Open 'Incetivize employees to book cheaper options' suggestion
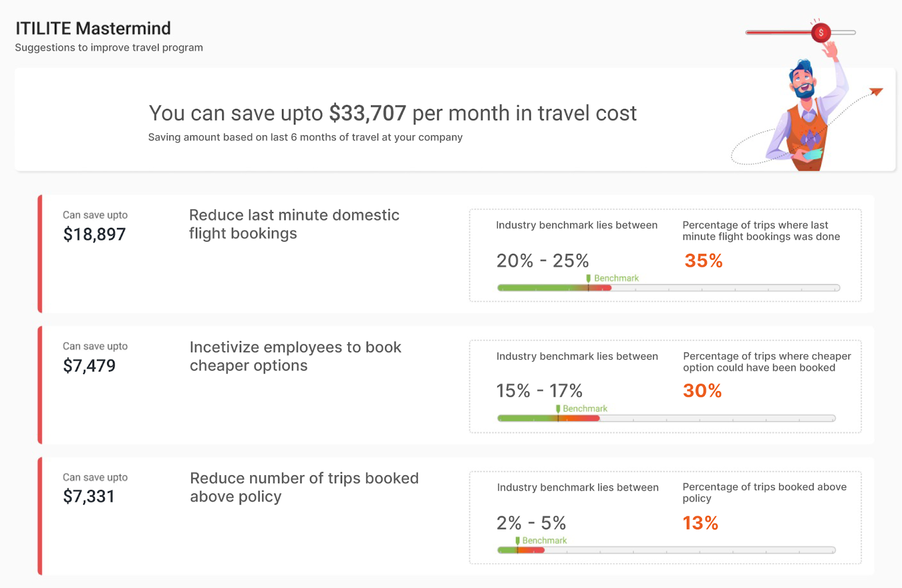 click(295, 356)
